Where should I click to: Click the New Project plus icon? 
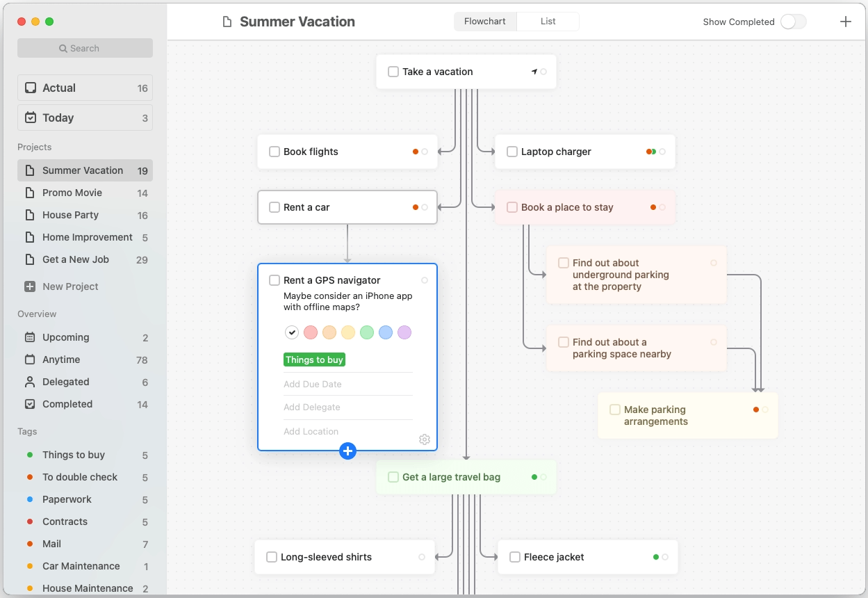coord(30,286)
